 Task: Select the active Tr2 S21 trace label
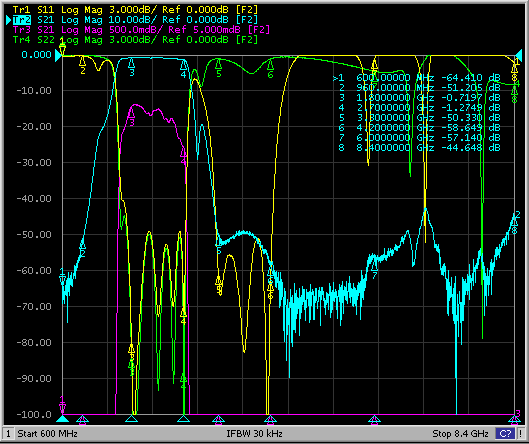tap(135, 20)
